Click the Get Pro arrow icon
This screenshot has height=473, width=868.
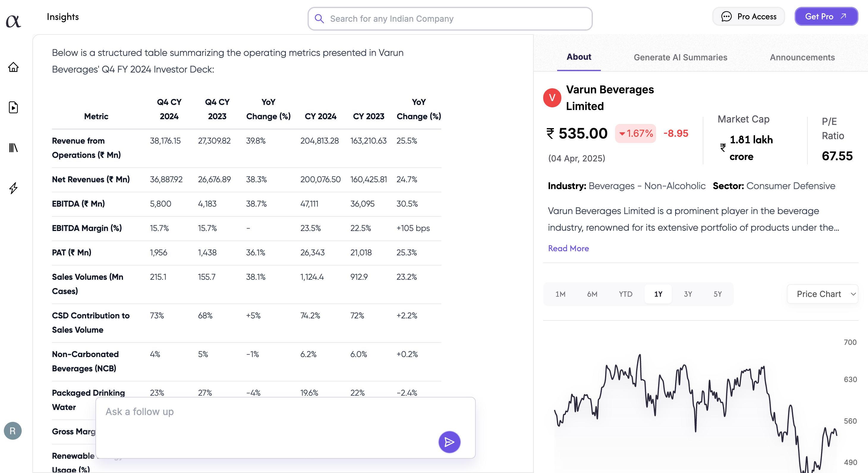(844, 16)
